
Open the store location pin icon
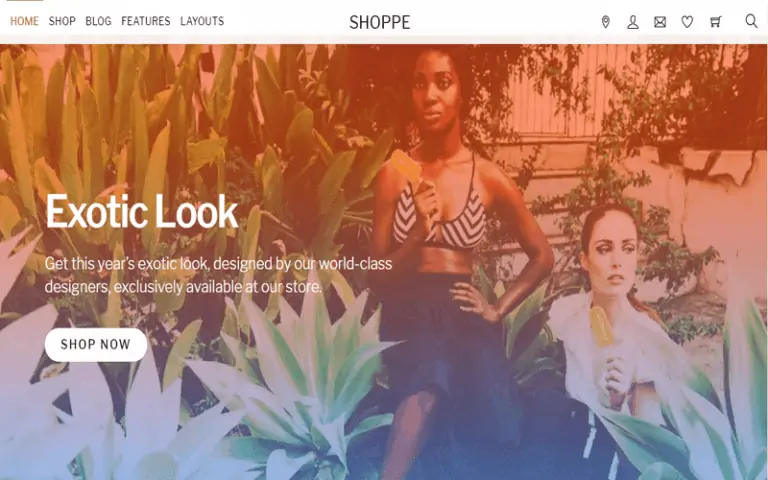(x=605, y=22)
